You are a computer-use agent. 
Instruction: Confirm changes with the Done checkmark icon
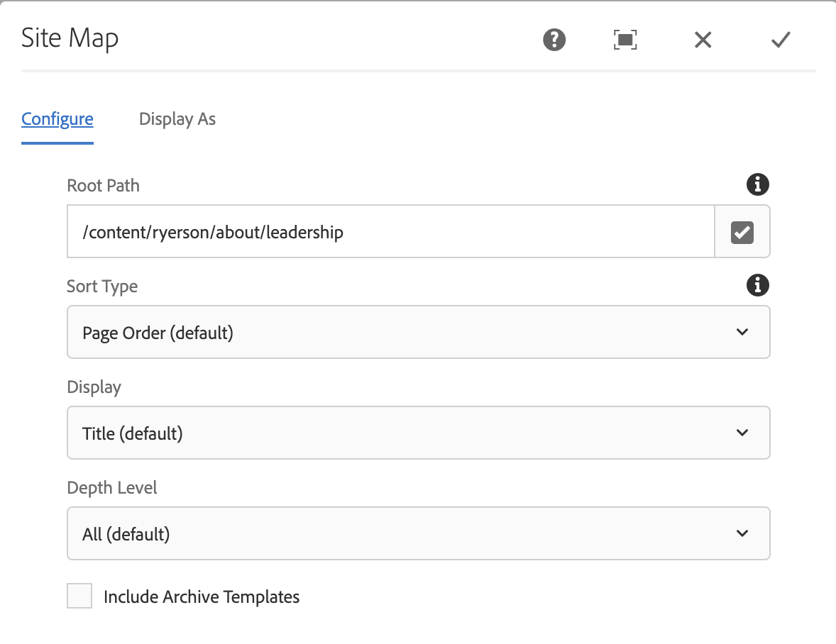pyautogui.click(x=781, y=40)
